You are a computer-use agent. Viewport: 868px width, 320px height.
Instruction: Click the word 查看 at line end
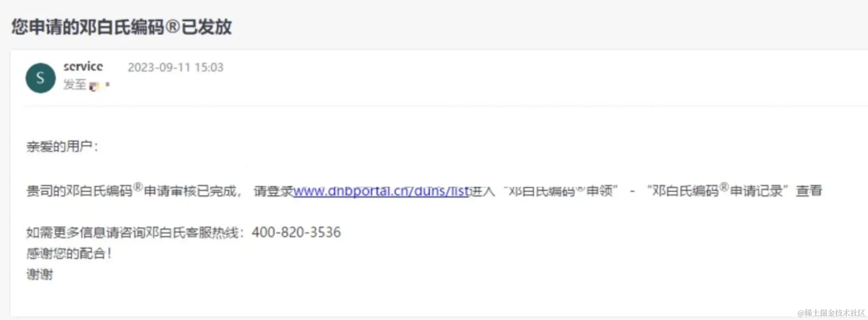point(809,191)
